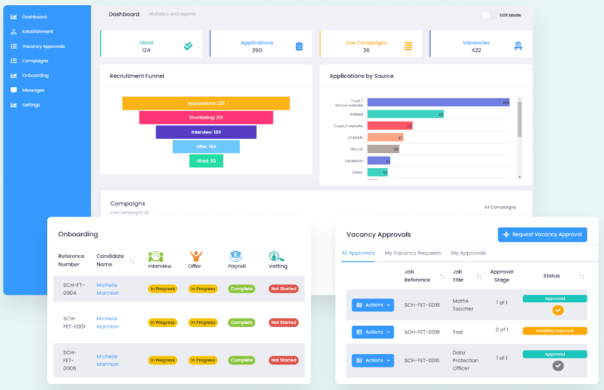
Task: Click the Messages speech bubble icon
Action: (13, 90)
